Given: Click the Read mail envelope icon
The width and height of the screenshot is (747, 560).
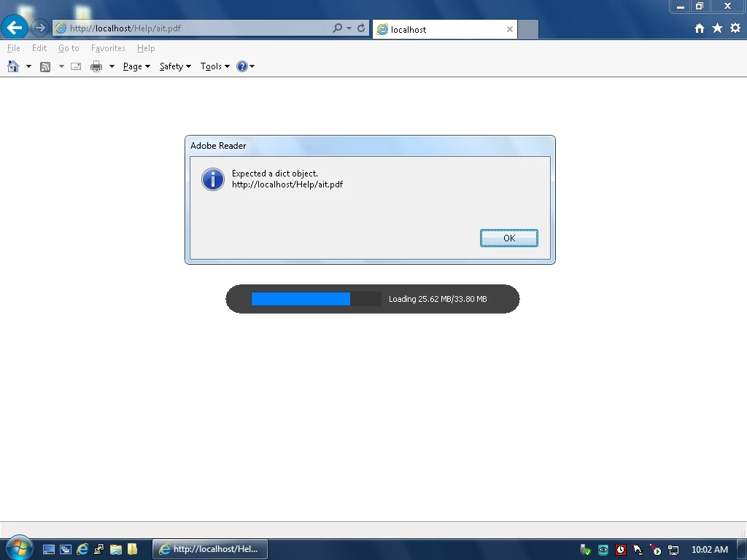Looking at the screenshot, I should [x=76, y=66].
